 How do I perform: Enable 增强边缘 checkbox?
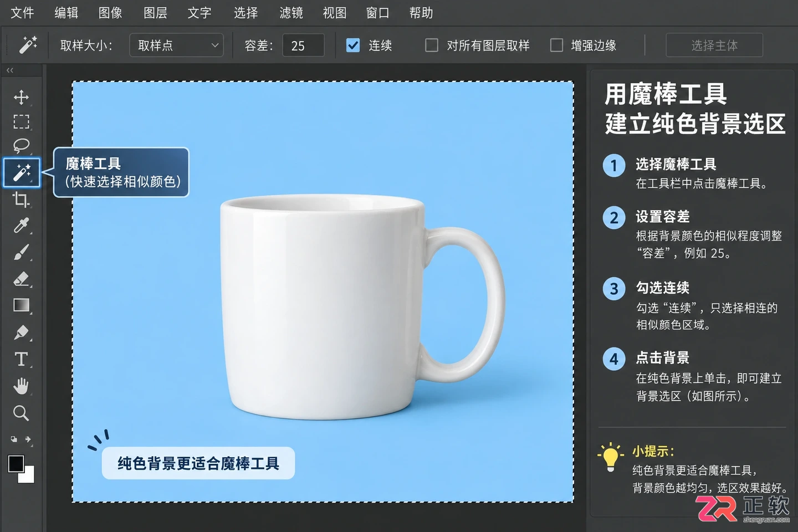556,45
